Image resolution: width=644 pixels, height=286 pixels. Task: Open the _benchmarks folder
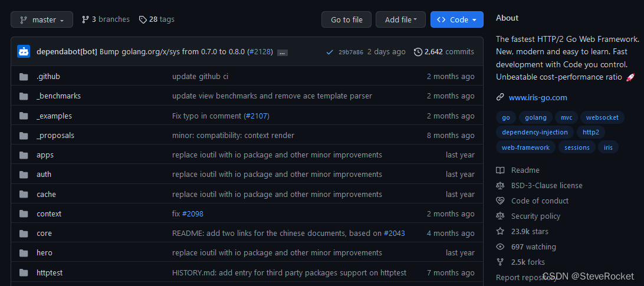point(58,96)
